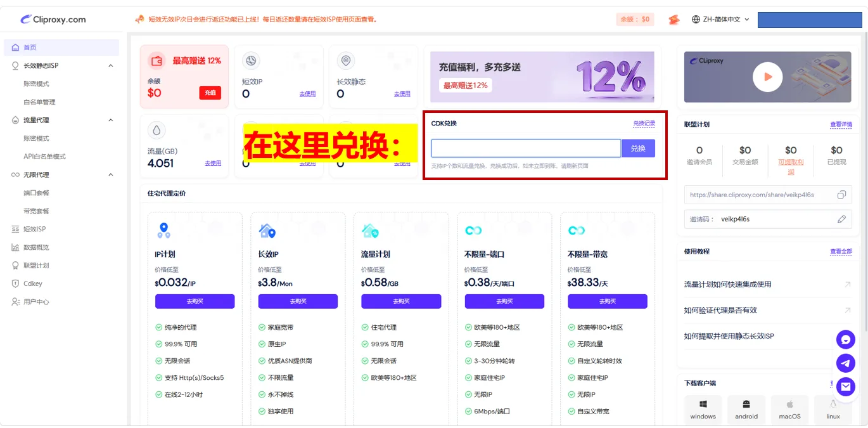
Task: Click the Cliproxy.com logo
Action: click(53, 19)
